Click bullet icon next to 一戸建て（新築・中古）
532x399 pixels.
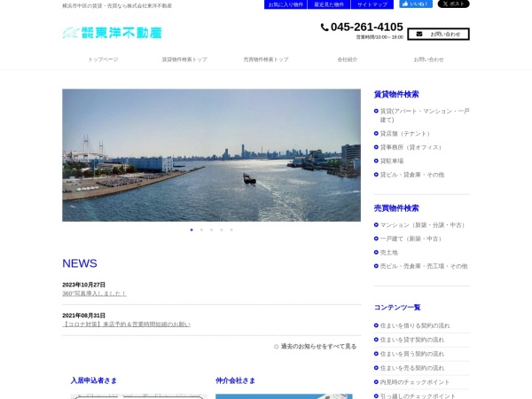(x=376, y=239)
